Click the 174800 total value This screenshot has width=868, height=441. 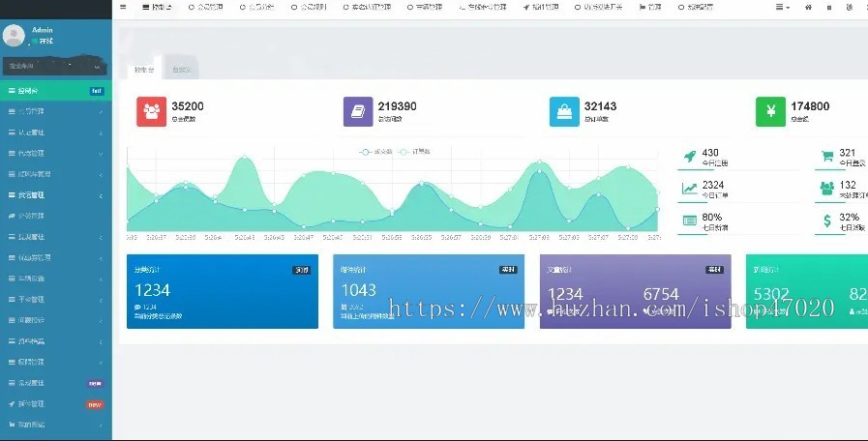811,106
